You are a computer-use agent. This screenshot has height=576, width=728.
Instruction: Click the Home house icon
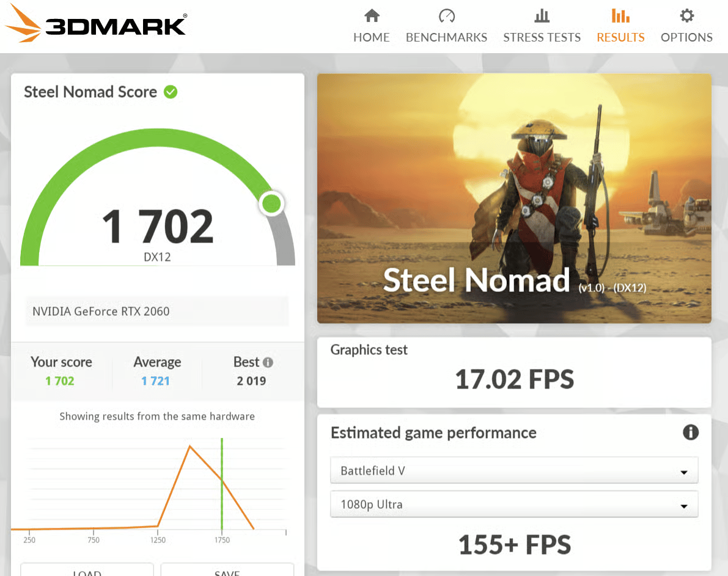[372, 16]
